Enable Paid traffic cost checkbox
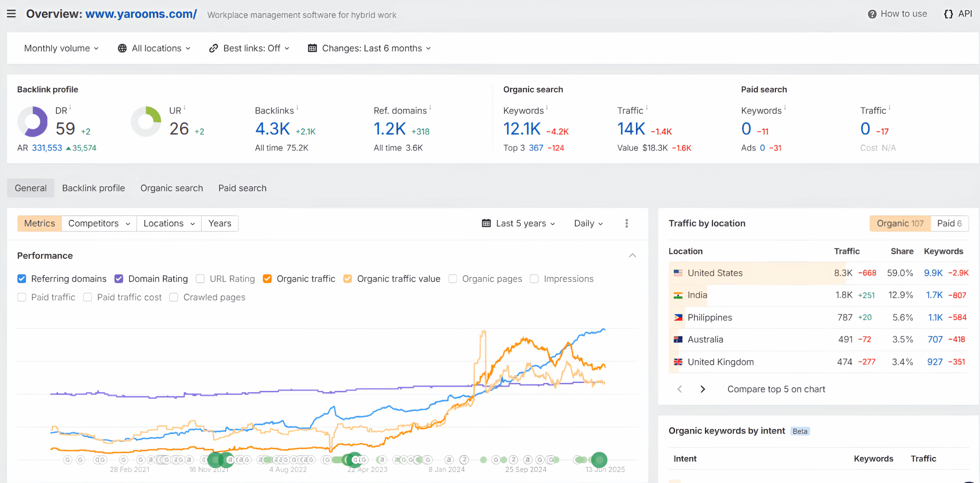The image size is (980, 483). (x=88, y=297)
